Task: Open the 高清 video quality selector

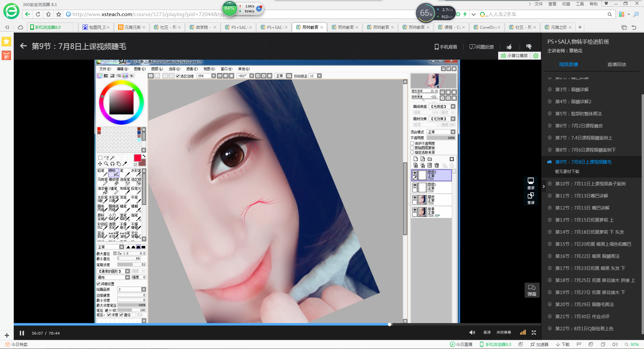Action: click(x=487, y=333)
